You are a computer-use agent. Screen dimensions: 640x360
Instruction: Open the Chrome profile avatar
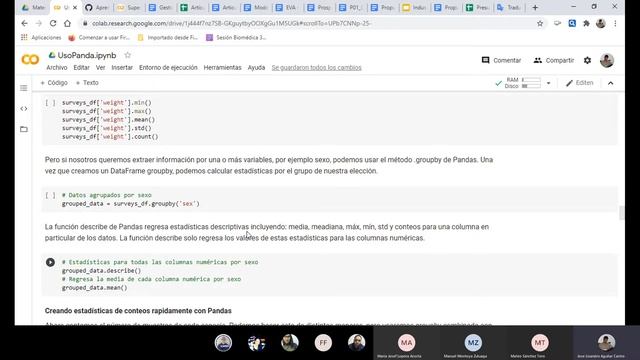point(600,23)
